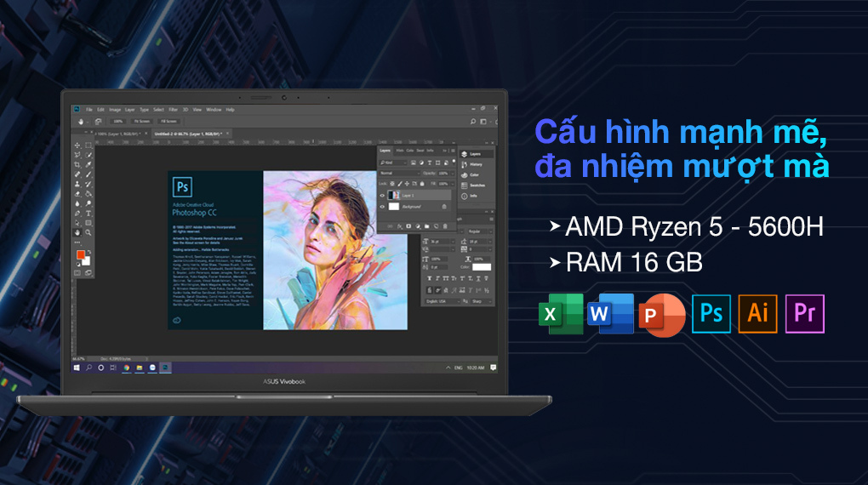Select the Zoom tool in toolbox

point(88,232)
